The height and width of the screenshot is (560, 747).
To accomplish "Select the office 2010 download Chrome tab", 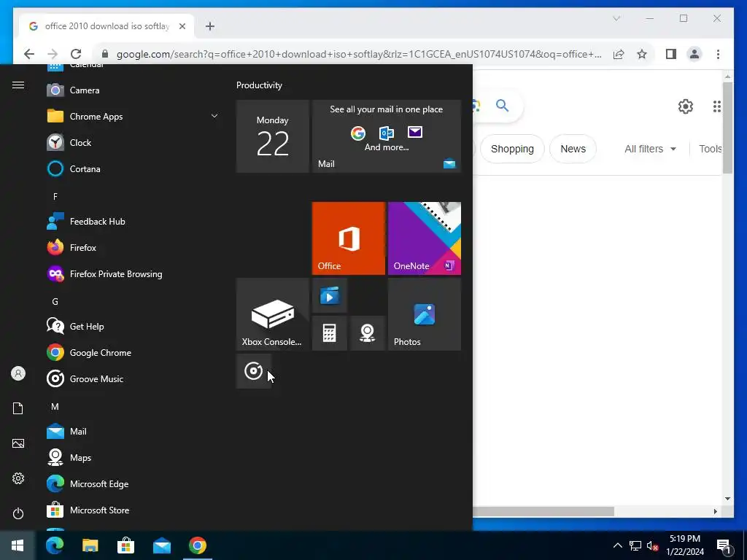I will [x=107, y=26].
